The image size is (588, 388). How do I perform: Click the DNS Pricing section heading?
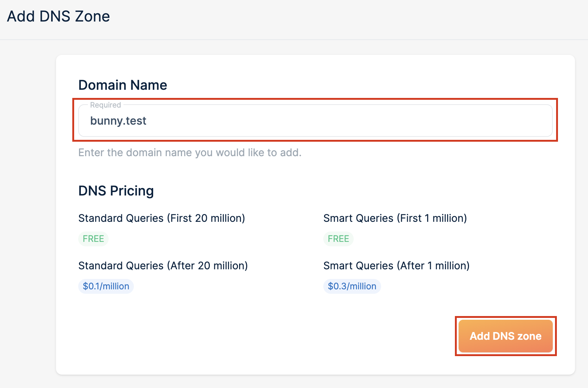coord(116,191)
